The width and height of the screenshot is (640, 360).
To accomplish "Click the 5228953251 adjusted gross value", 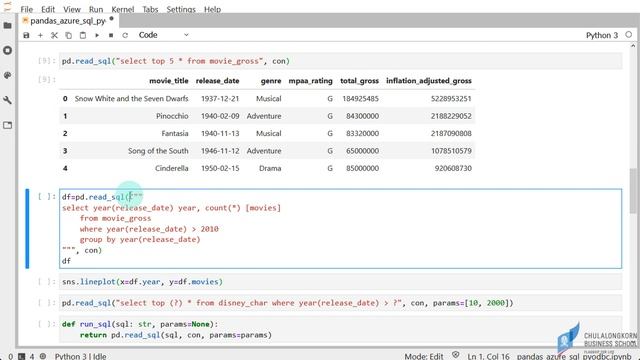I will 451,98.
